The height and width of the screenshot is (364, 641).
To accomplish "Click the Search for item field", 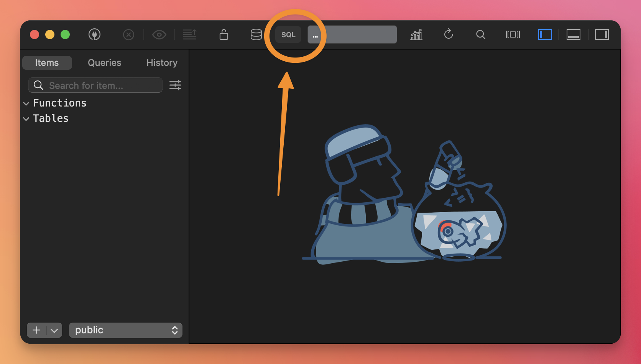I will point(102,85).
